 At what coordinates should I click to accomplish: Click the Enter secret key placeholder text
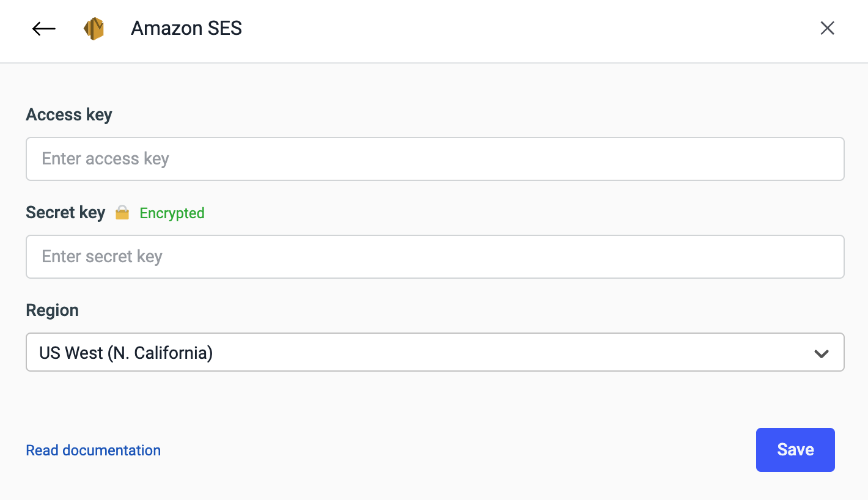pyautogui.click(x=102, y=257)
